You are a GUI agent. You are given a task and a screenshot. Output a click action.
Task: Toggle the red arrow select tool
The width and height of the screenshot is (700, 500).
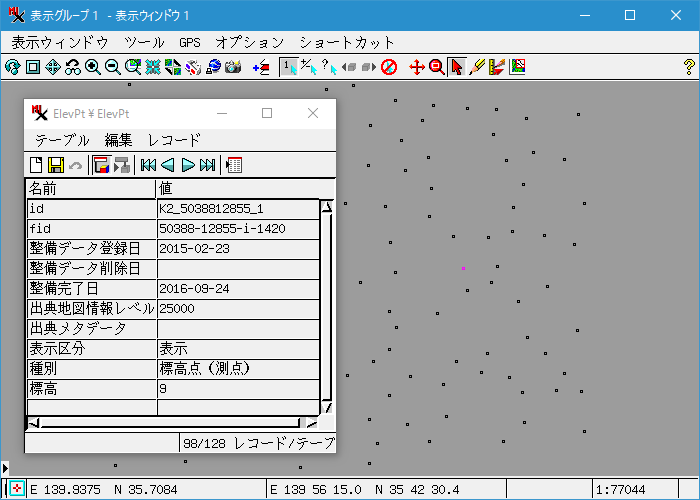(457, 67)
